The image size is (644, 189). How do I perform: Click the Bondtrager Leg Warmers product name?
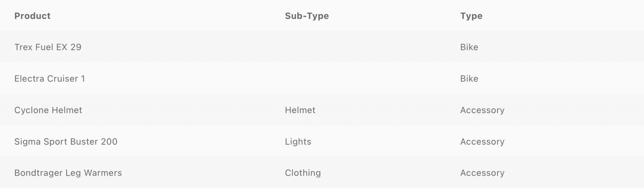[68, 173]
